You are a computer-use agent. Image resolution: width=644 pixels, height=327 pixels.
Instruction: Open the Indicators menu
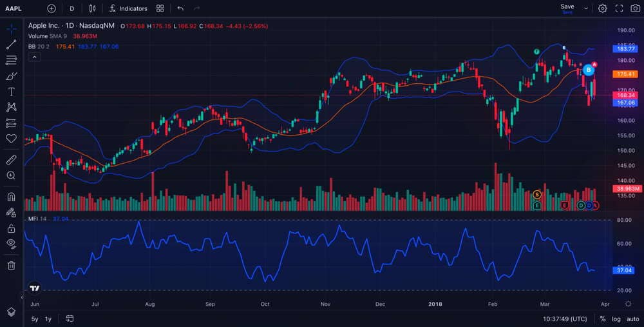(128, 8)
